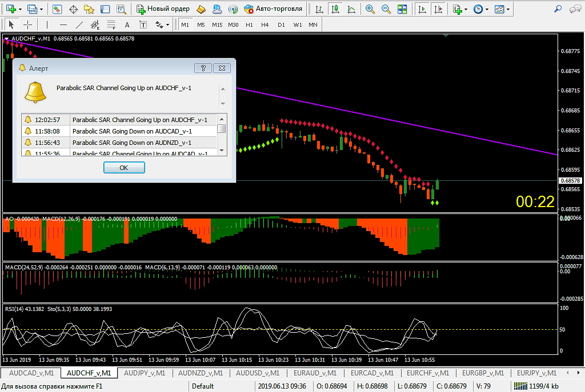Toggle chart shift from right edge
This screenshot has width=585, height=392.
[x=438, y=9]
